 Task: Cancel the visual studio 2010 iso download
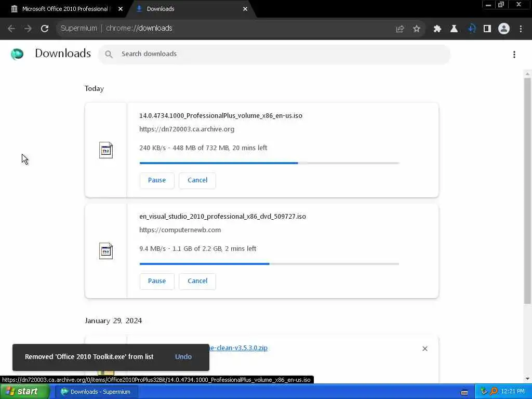pos(197,281)
